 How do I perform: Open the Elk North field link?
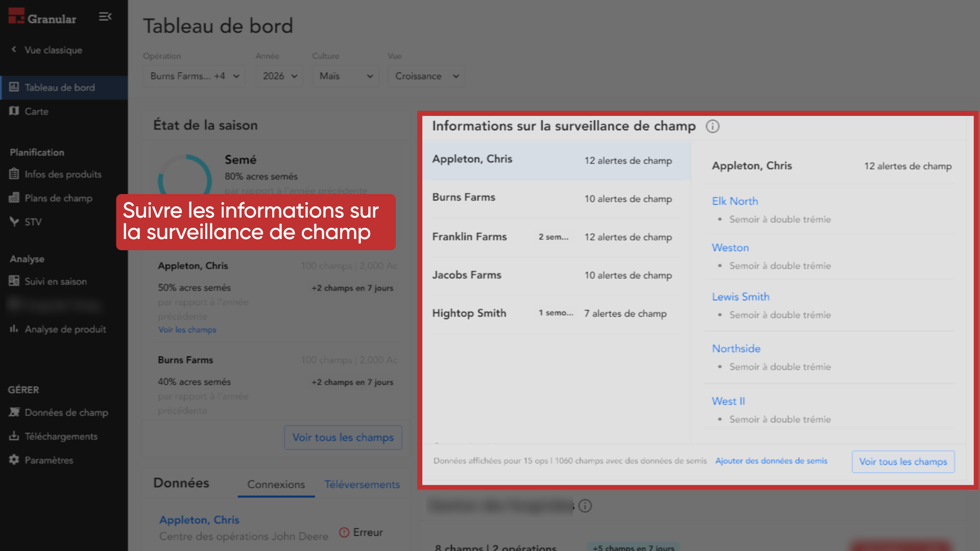[735, 201]
